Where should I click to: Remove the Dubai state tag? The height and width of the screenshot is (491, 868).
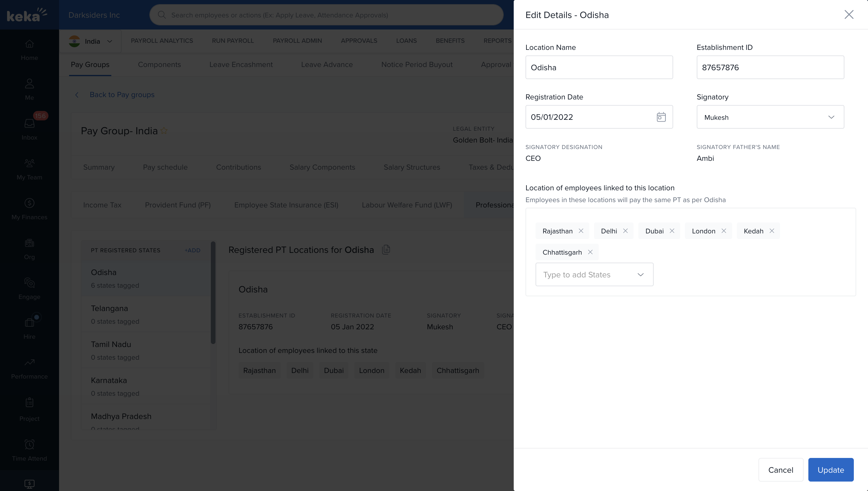[x=672, y=231]
